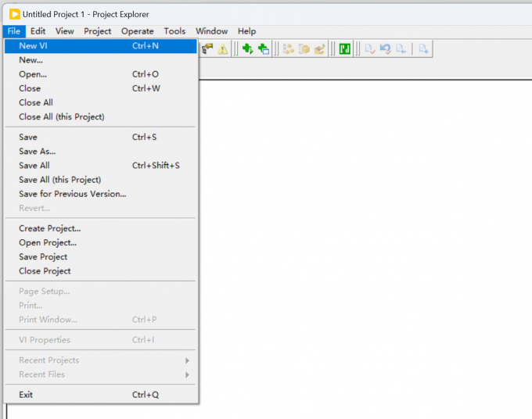Screen dimensions: 532x419
Task: Close the File menu via menu bar
Action: [x=14, y=31]
